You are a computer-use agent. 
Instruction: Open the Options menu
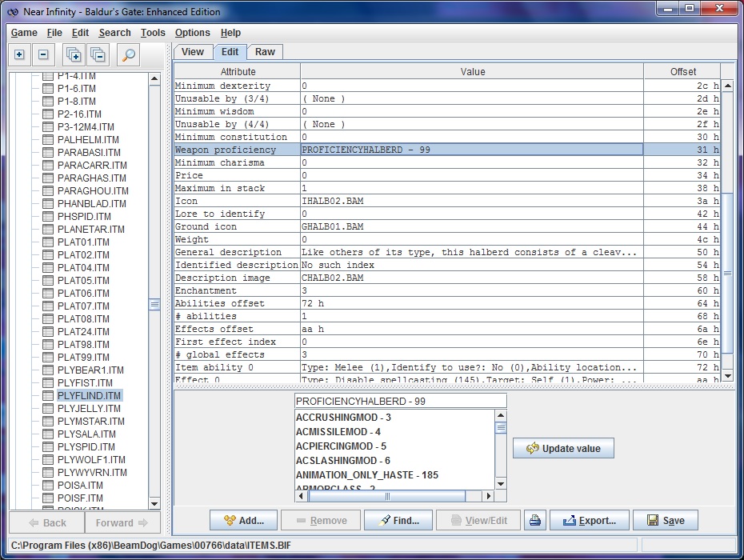(192, 33)
